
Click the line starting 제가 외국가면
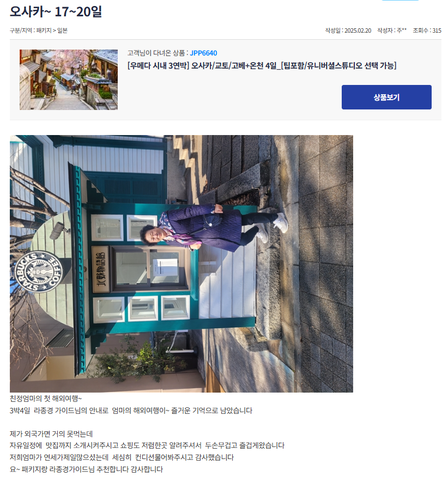(51, 434)
